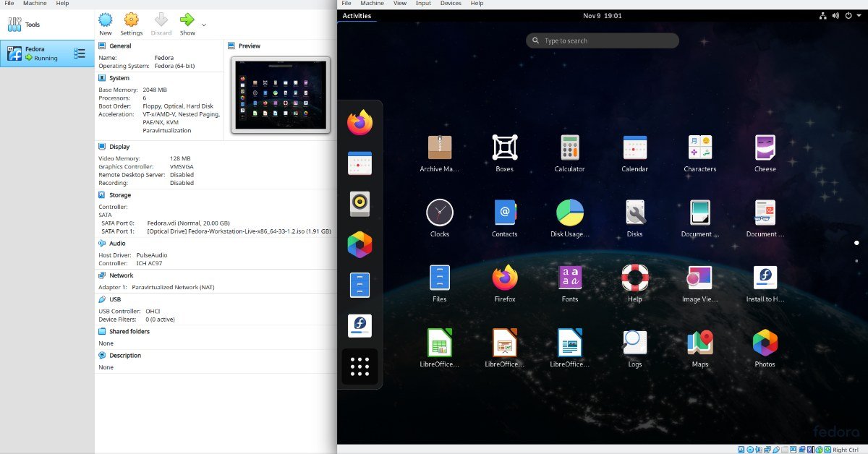868x454 pixels.
Task: Open Input menu in the VM window
Action: [x=423, y=4]
